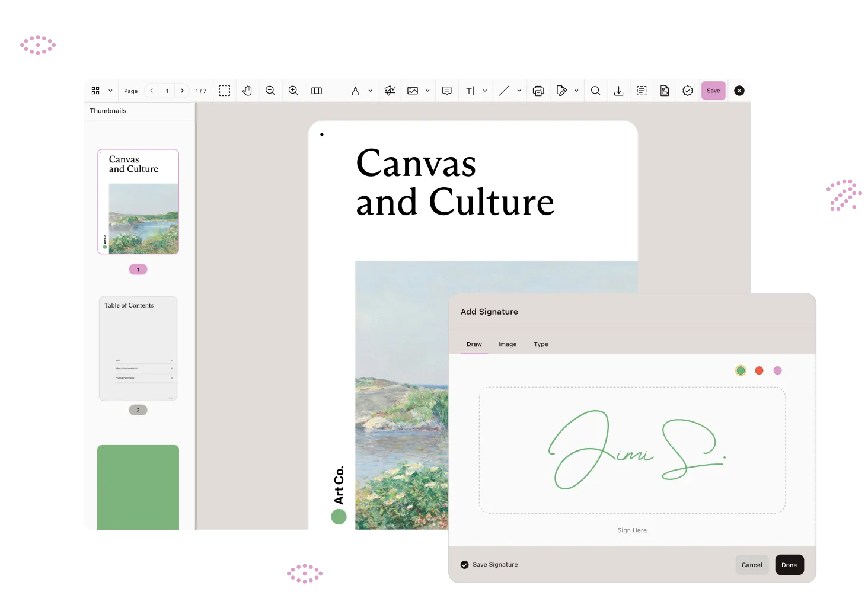Screen dimensions: 868x608
Task: Open the image insert dropdown
Action: tap(427, 91)
